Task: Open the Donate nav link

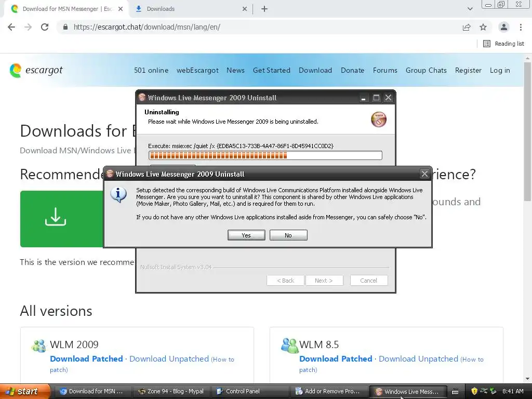Action: (x=353, y=70)
